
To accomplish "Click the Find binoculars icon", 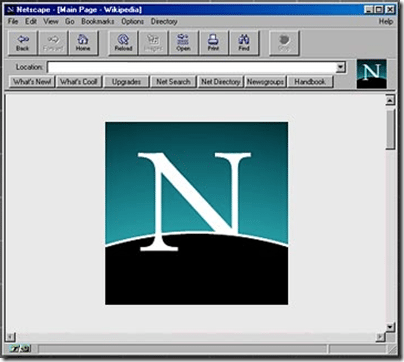I will [x=244, y=43].
